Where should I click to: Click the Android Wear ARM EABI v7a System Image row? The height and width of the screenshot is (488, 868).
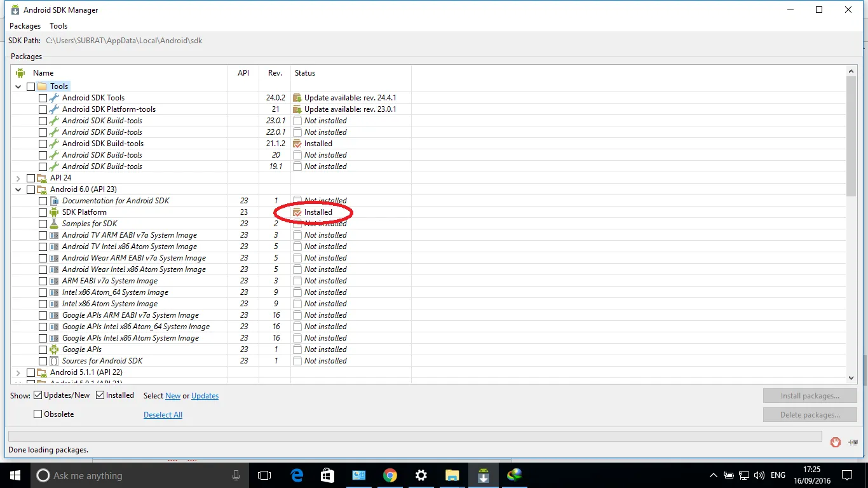coord(430,258)
